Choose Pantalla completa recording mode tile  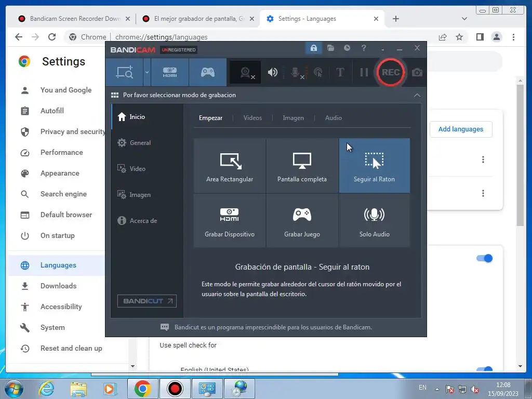pyautogui.click(x=302, y=166)
